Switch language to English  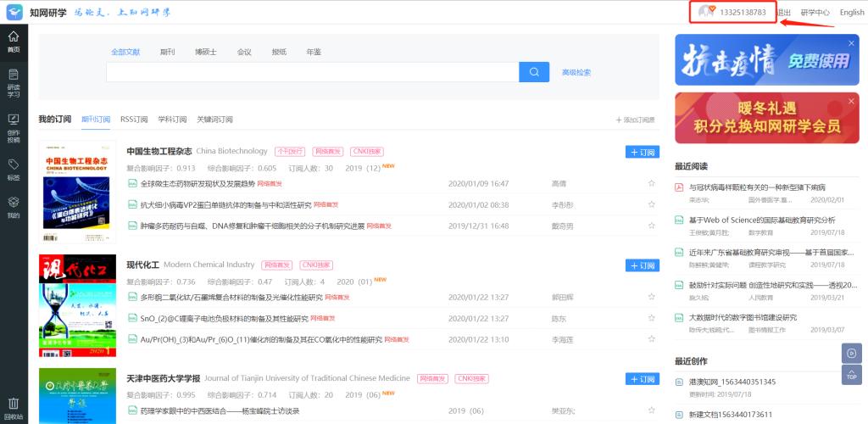tap(851, 13)
